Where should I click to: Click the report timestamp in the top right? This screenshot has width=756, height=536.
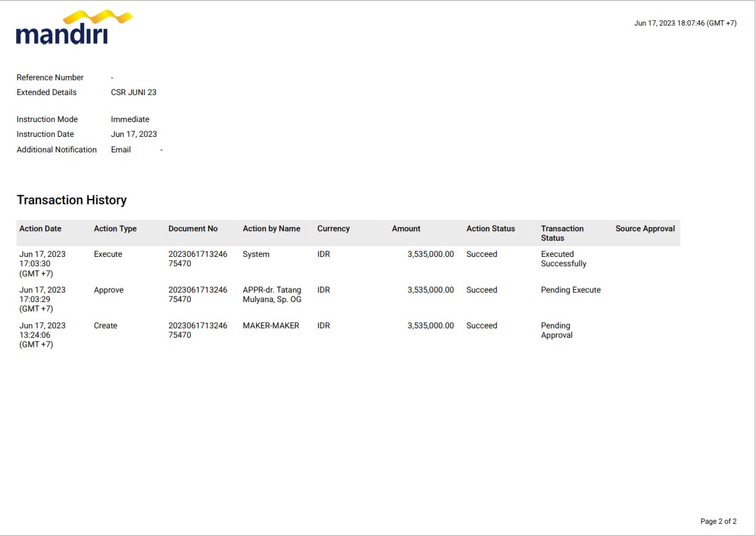click(x=685, y=23)
